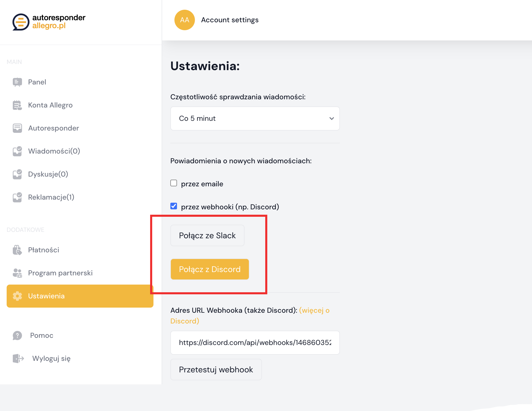Open Wiadomości using its message icon
Viewport: 532px width, 411px height.
tap(17, 151)
